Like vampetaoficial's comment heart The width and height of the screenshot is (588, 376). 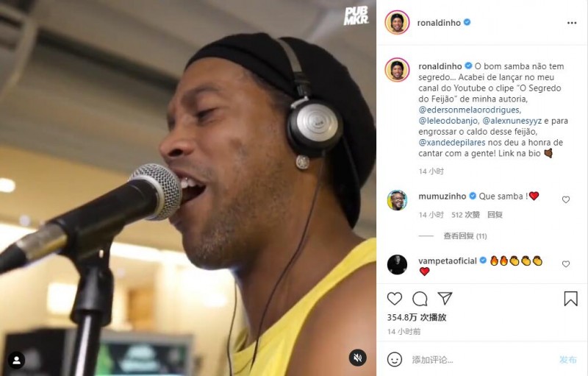pos(565,264)
